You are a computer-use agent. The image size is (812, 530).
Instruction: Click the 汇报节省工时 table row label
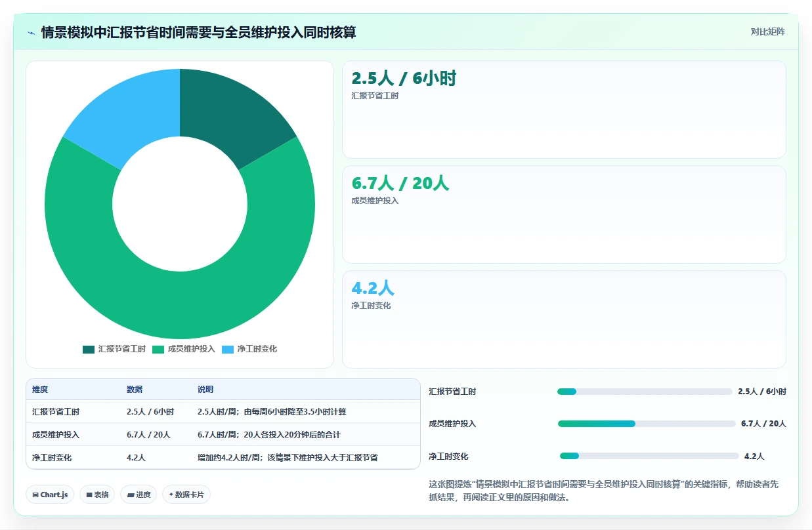pos(56,412)
